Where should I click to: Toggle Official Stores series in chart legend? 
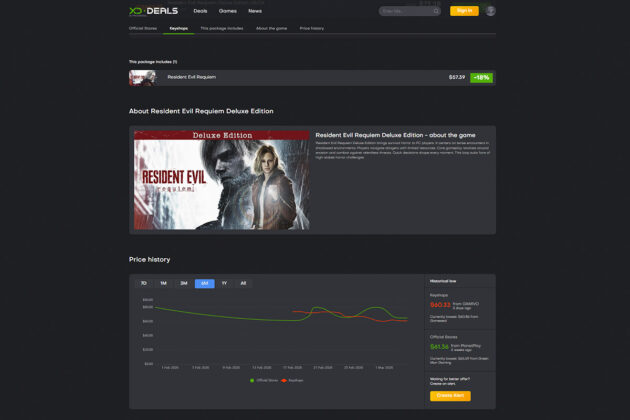[x=264, y=380]
